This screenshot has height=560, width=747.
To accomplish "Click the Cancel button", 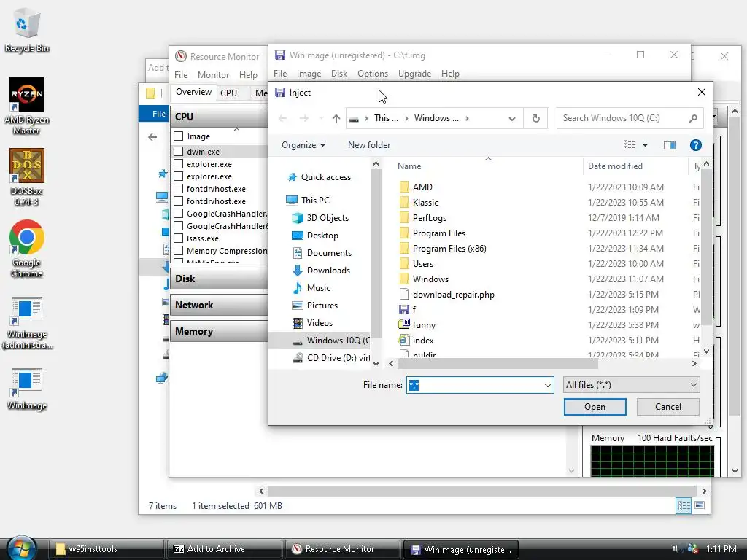I will click(668, 407).
